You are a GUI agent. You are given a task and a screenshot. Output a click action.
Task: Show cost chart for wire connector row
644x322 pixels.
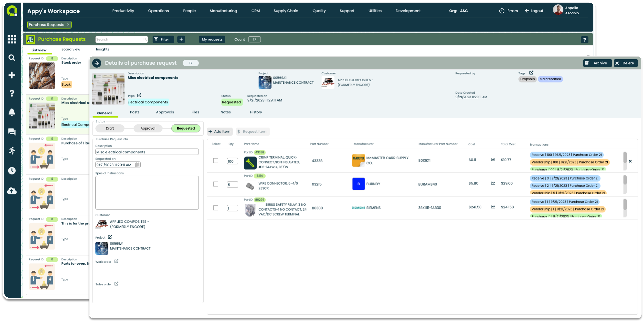[x=492, y=183]
